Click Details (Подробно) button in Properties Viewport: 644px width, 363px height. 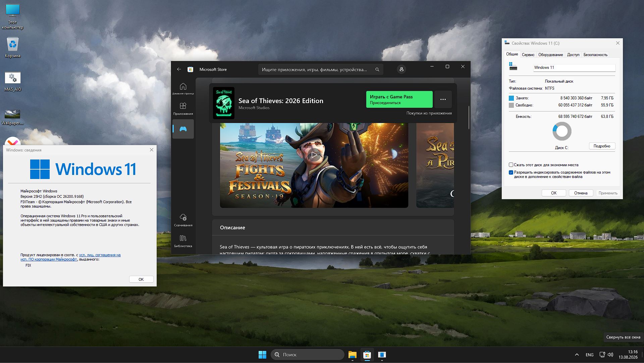tap(602, 146)
